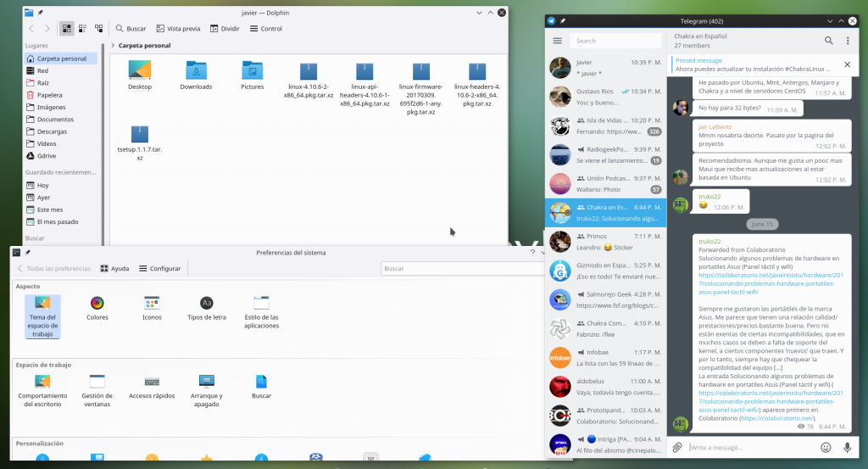Record a voice message with microphone

[847, 448]
